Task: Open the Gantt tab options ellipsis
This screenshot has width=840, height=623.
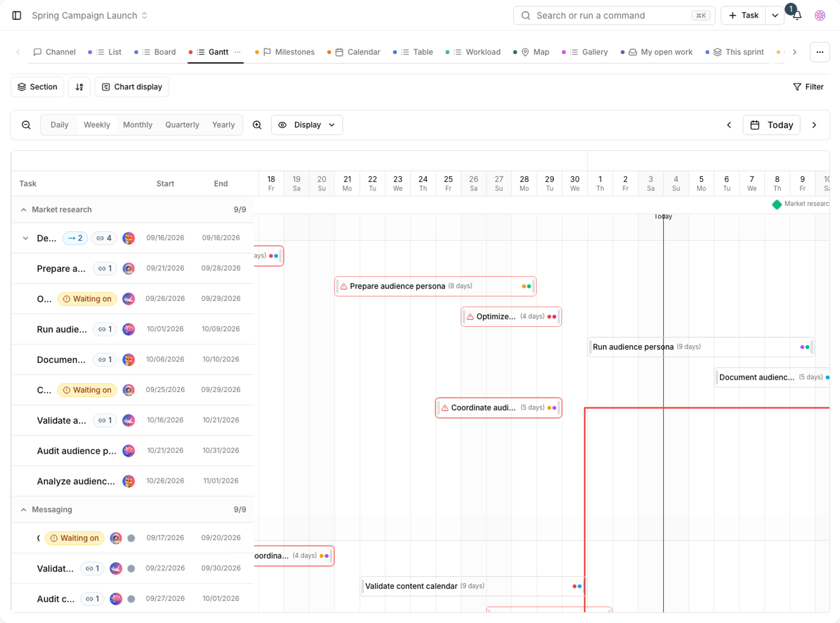Action: click(x=237, y=52)
